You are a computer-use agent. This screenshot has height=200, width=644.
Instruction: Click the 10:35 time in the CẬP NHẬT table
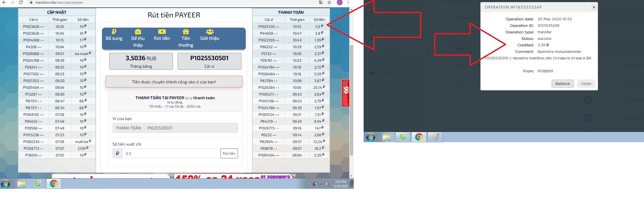(x=60, y=27)
